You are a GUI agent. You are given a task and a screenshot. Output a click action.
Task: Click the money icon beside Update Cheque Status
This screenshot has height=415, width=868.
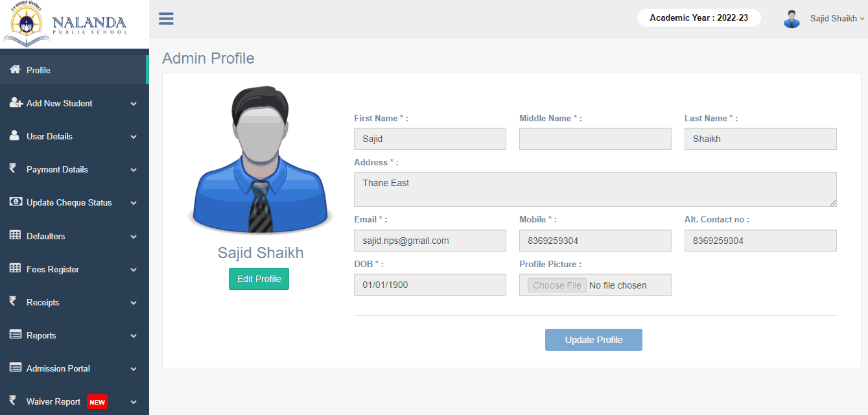click(16, 202)
